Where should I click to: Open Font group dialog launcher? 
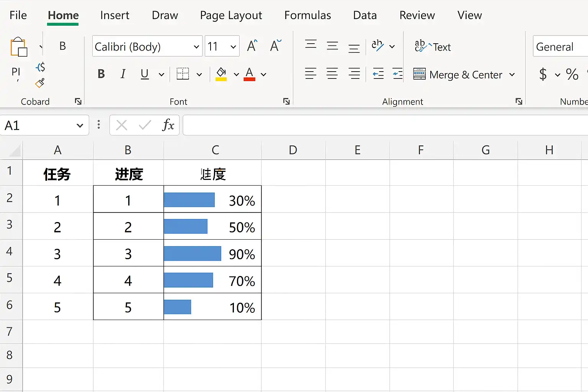(x=286, y=101)
